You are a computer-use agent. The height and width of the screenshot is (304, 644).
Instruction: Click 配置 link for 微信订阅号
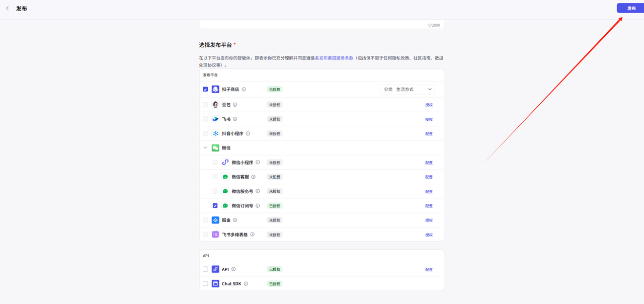429,206
